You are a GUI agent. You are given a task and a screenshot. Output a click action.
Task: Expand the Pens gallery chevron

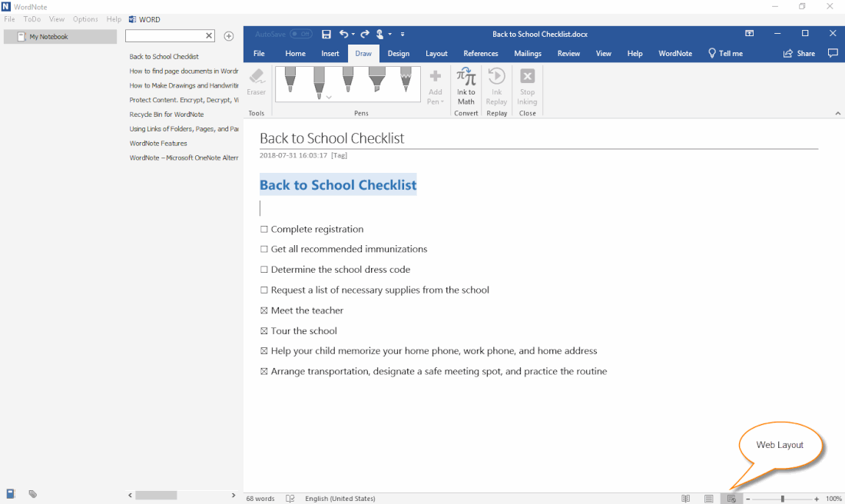click(x=329, y=97)
